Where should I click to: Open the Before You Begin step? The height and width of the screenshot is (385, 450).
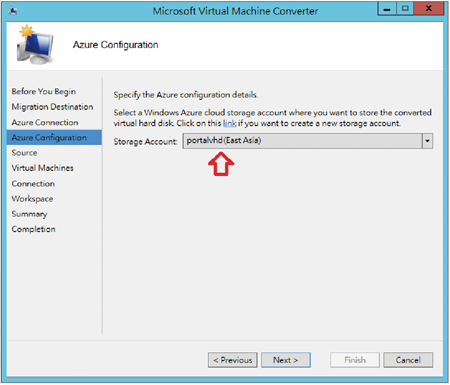pos(44,91)
